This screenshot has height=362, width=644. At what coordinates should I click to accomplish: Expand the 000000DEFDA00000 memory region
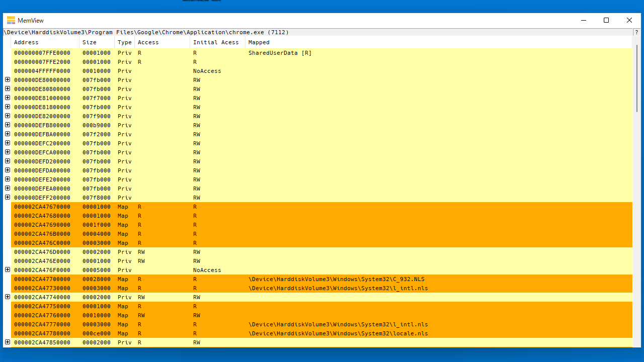click(x=8, y=170)
